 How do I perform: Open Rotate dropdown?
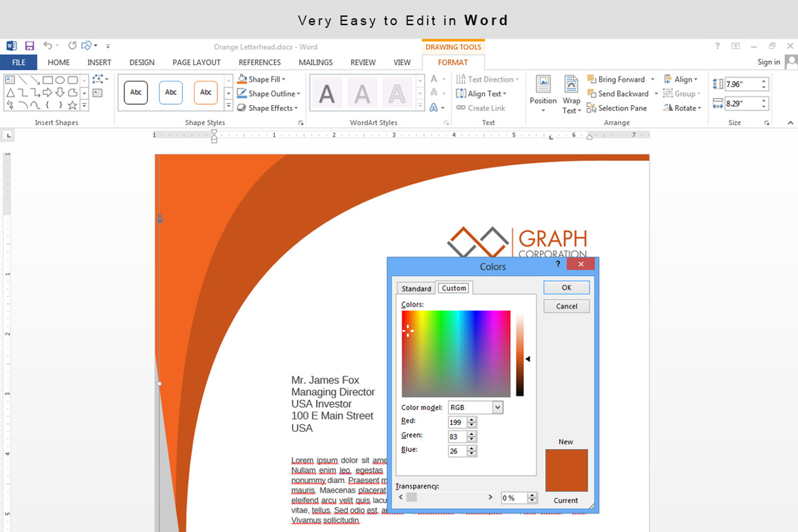[682, 108]
